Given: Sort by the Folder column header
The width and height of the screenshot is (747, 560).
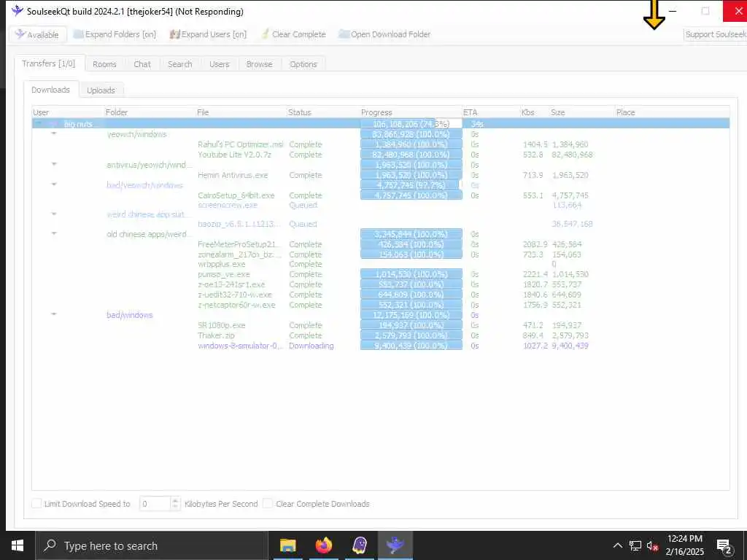Looking at the screenshot, I should (x=150, y=112).
